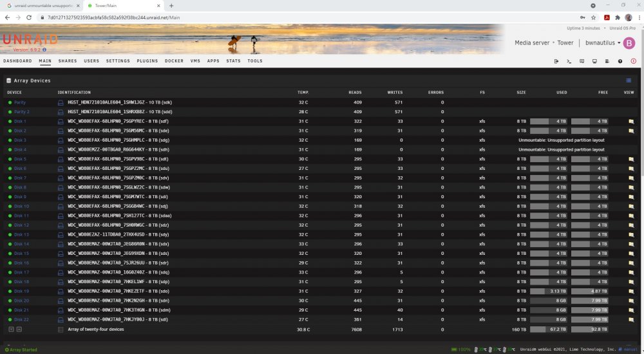This screenshot has width=644, height=354.
Task: Click the drive icon beside Disk 21
Action: pyautogui.click(x=61, y=310)
